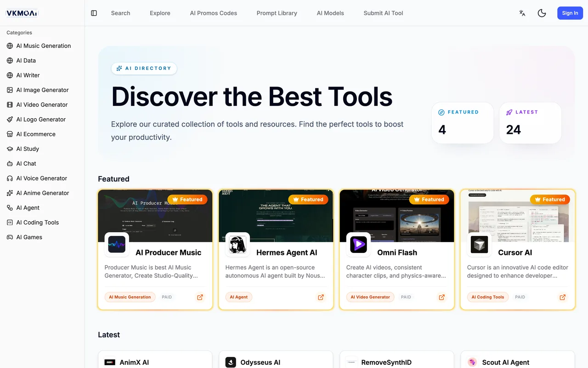
Task: Click the AI Agent tag on Hermes card
Action: [239, 297]
